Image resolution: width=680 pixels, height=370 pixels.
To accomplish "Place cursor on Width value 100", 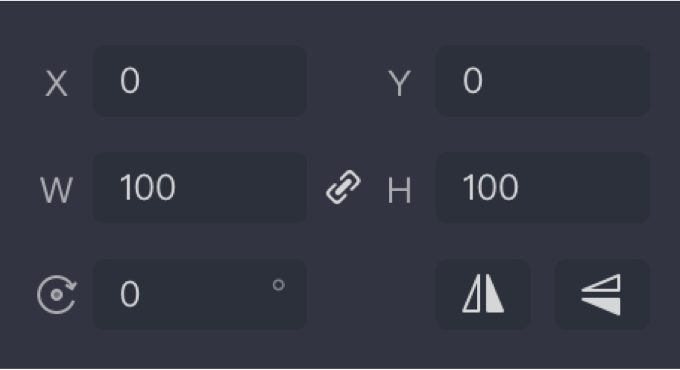I will [147, 187].
